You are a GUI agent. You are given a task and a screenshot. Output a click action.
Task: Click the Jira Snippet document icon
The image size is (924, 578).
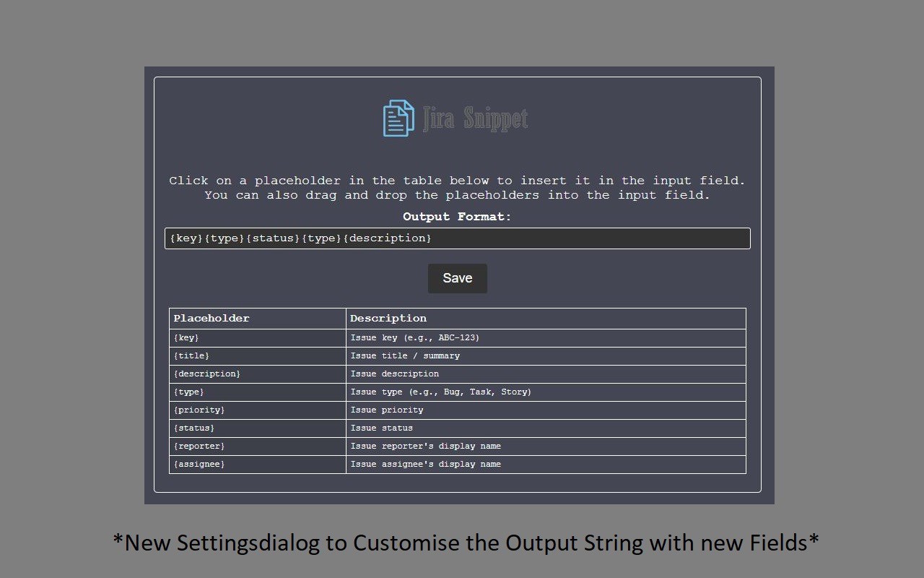(398, 118)
